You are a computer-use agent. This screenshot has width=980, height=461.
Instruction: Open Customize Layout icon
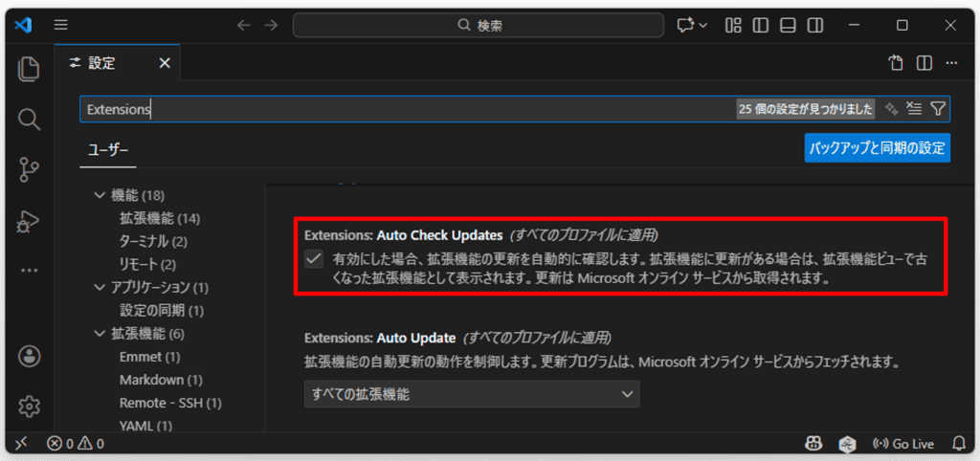click(x=733, y=25)
